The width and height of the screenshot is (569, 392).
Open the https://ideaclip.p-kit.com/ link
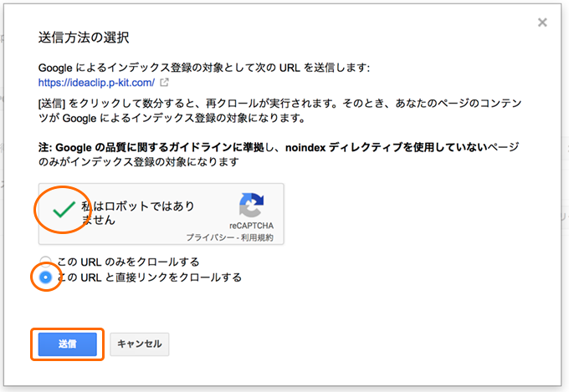96,83
